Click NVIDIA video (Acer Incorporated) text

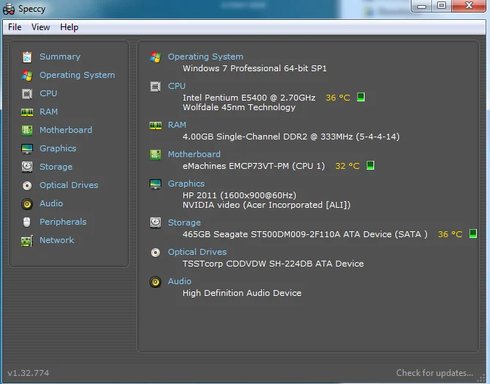point(267,205)
